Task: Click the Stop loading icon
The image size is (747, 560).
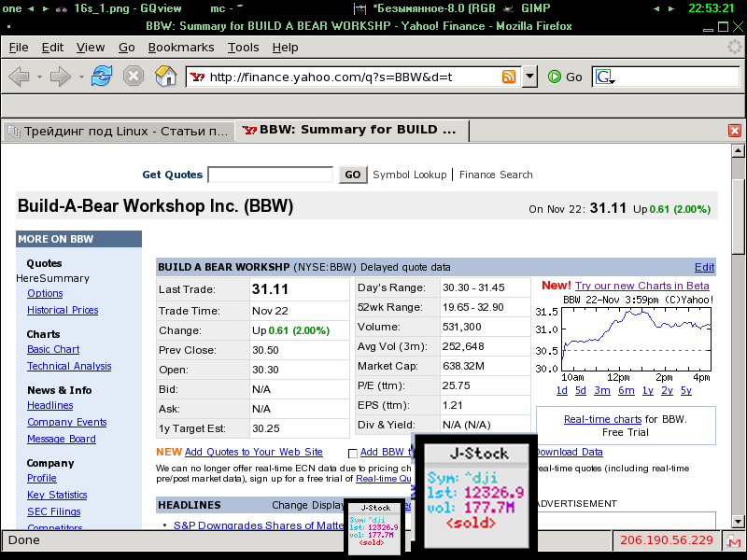Action: (134, 76)
